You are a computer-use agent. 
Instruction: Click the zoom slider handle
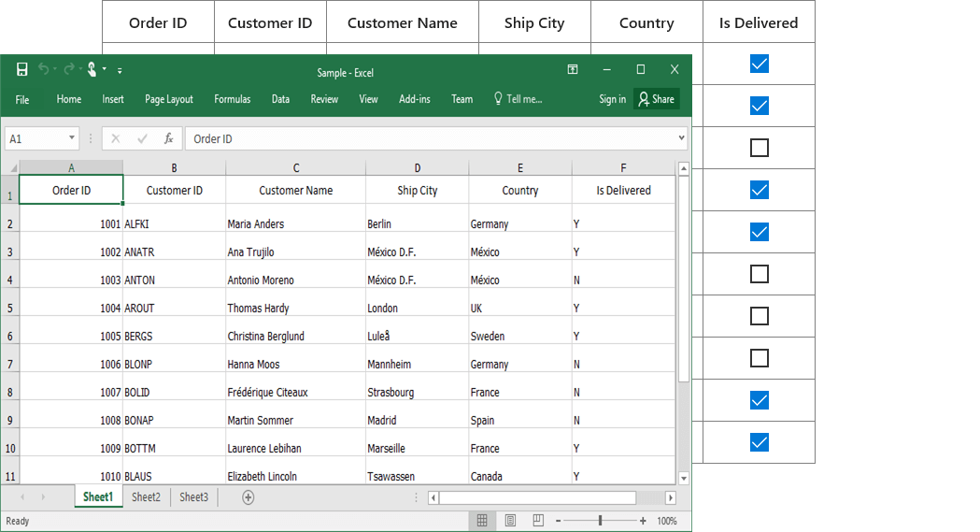600,520
